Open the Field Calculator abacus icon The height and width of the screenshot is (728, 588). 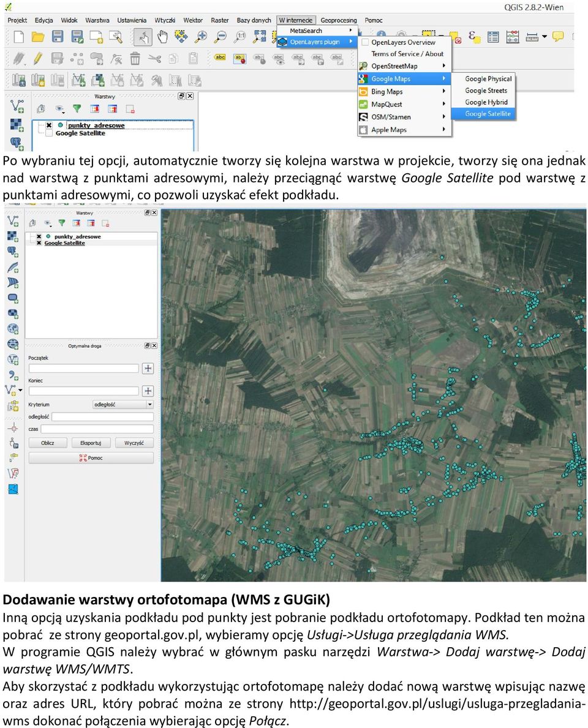coord(512,37)
